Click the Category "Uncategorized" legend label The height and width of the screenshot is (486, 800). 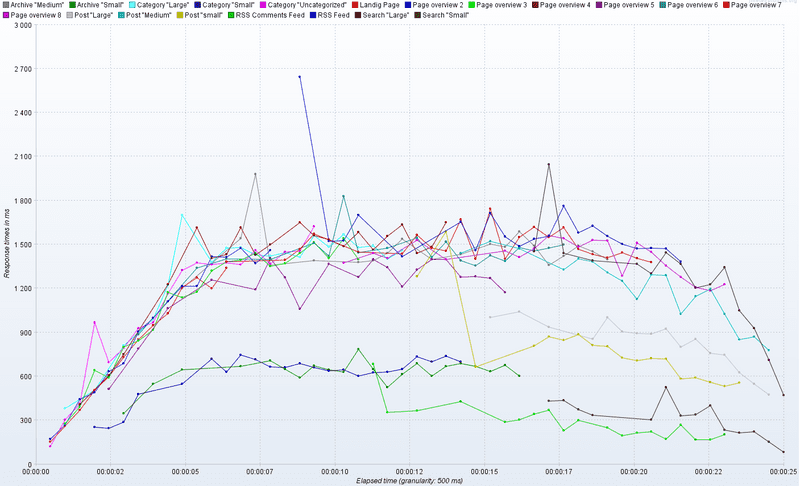307,5
